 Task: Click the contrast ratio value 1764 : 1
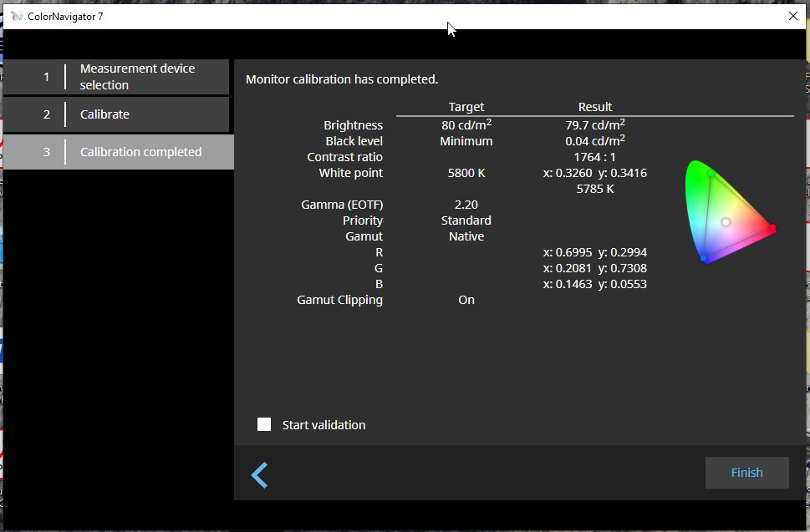[x=594, y=157]
